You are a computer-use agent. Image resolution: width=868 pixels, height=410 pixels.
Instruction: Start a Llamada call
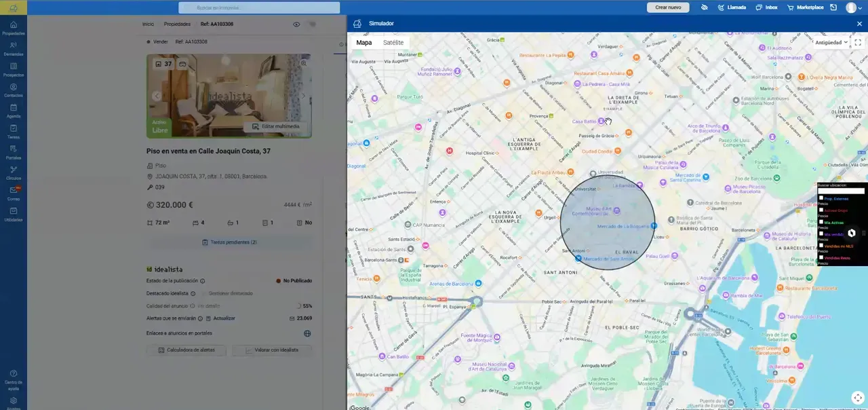tap(731, 7)
